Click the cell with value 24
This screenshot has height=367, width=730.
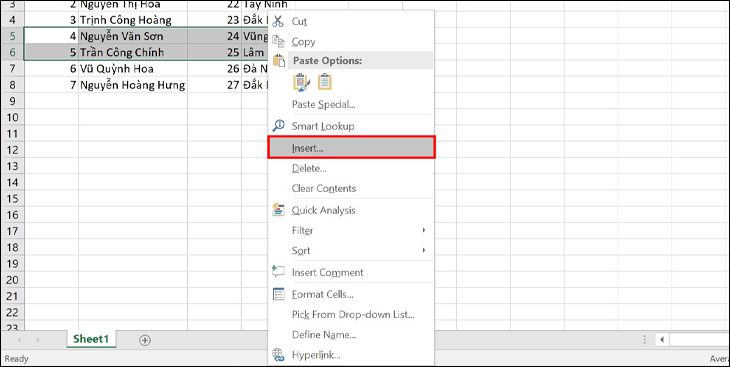point(214,36)
